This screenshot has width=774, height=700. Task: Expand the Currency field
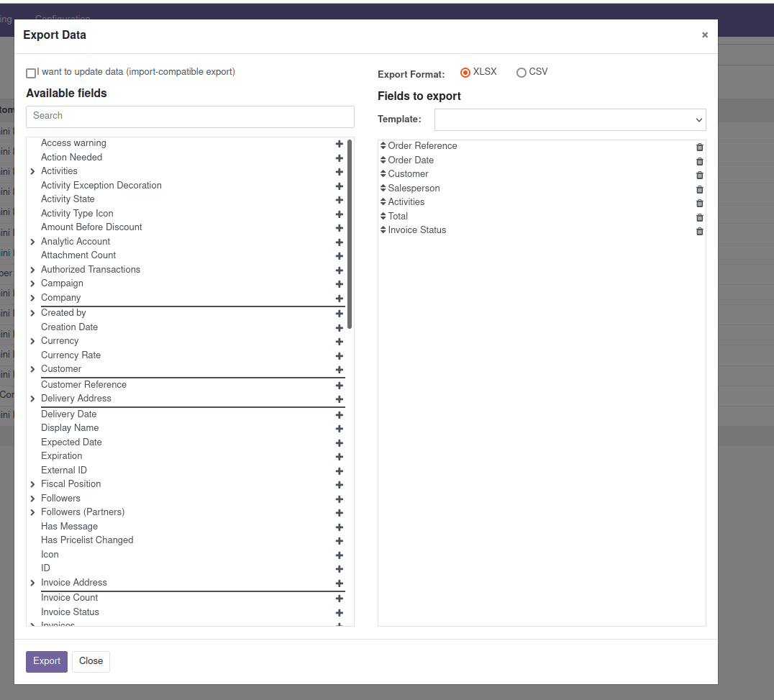(x=32, y=341)
